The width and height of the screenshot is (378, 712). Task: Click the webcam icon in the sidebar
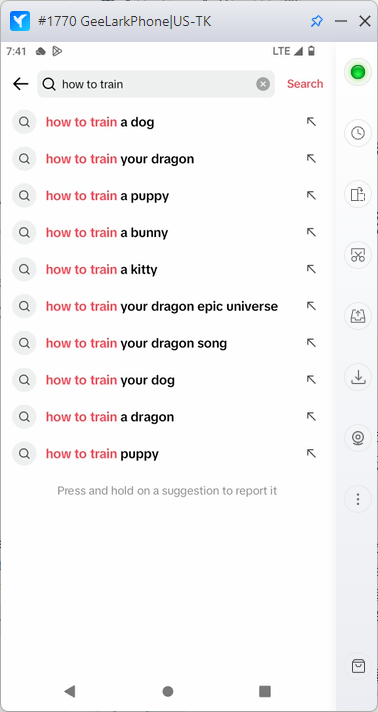(x=358, y=438)
